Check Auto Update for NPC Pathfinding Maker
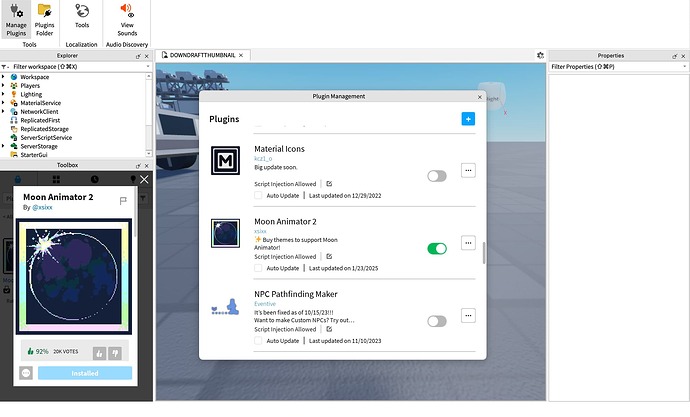The height and width of the screenshot is (417, 690). click(258, 340)
